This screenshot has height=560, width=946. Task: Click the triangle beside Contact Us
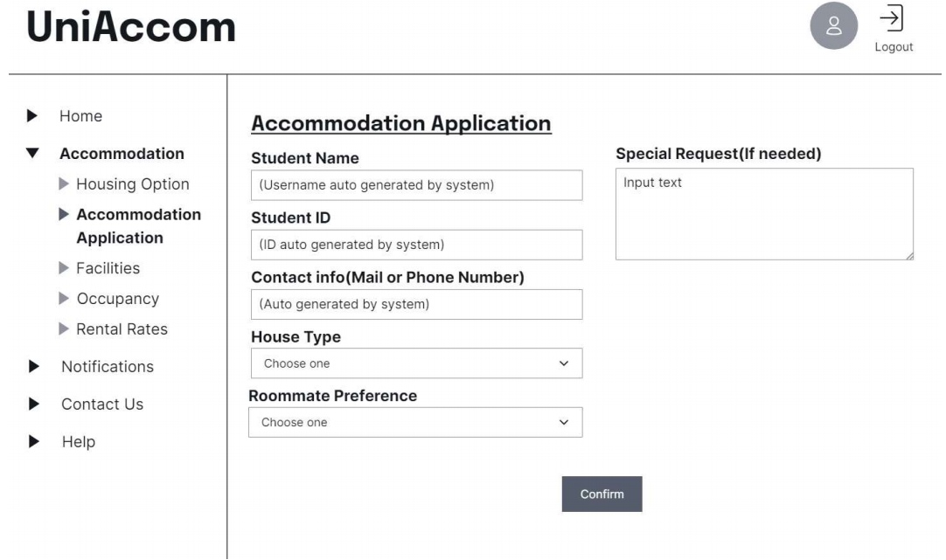32,404
